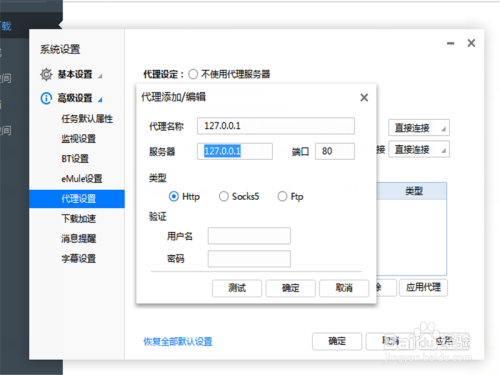Minimize the 系统设置 window

pyautogui.click(x=451, y=43)
